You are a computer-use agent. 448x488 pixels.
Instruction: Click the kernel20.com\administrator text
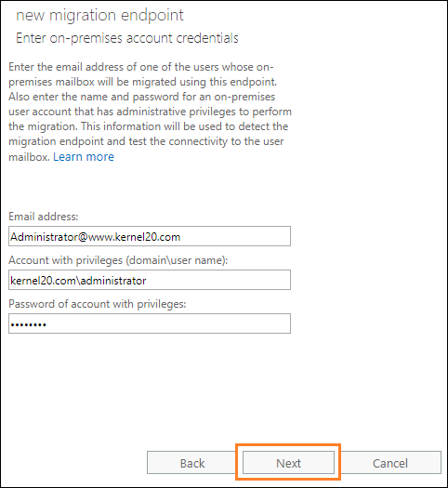click(x=78, y=281)
